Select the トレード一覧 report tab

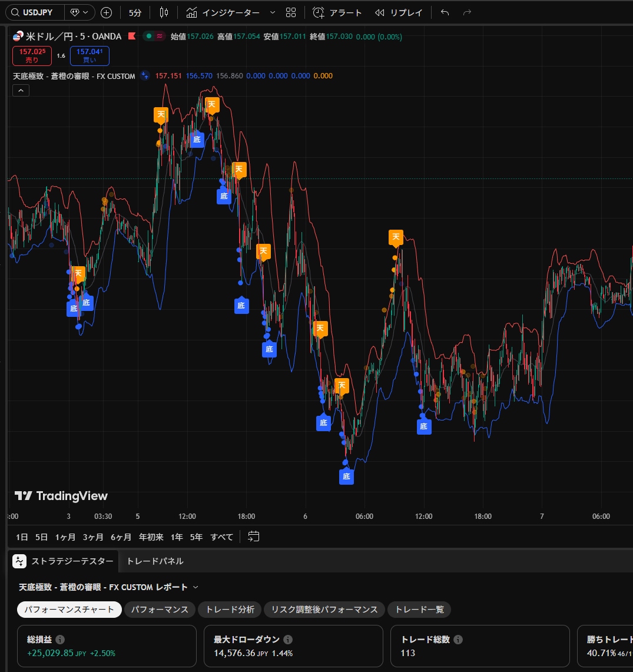419,610
